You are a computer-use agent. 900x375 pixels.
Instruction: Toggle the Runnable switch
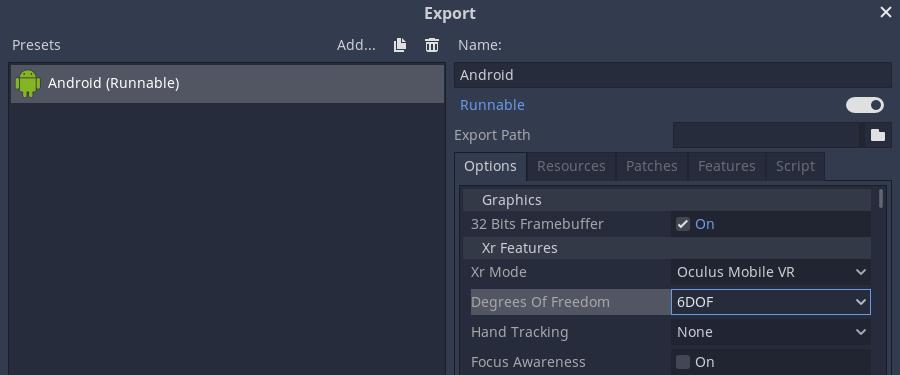[865, 105]
